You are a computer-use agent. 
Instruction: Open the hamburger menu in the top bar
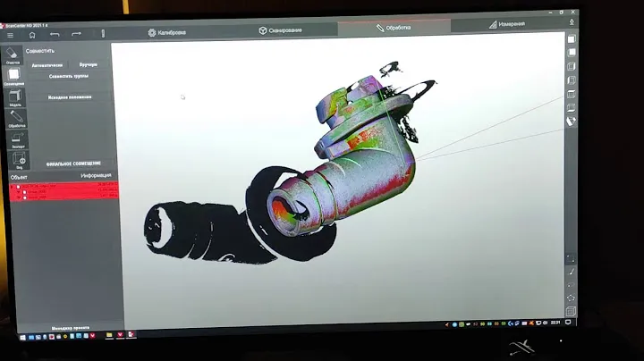coord(11,35)
